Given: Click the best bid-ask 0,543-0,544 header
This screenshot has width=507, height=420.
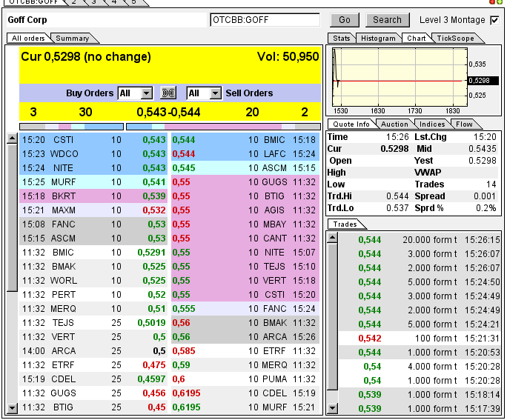Looking at the screenshot, I should (168, 112).
